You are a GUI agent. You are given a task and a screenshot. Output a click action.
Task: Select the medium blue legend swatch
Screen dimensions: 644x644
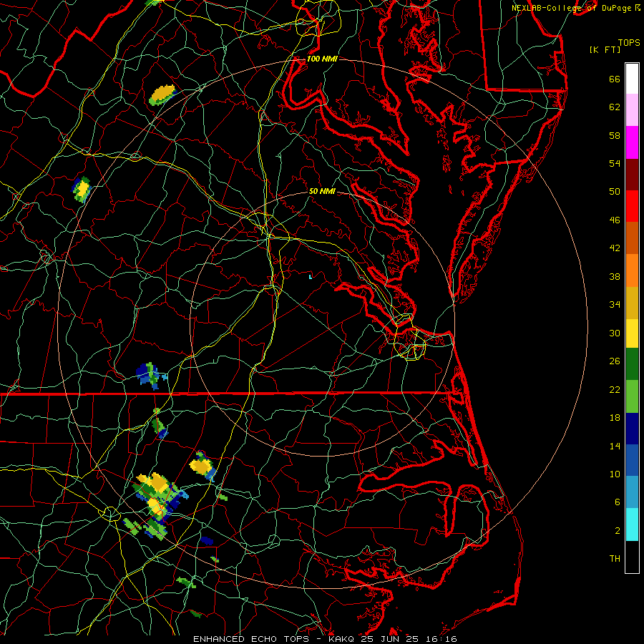[x=632, y=460]
